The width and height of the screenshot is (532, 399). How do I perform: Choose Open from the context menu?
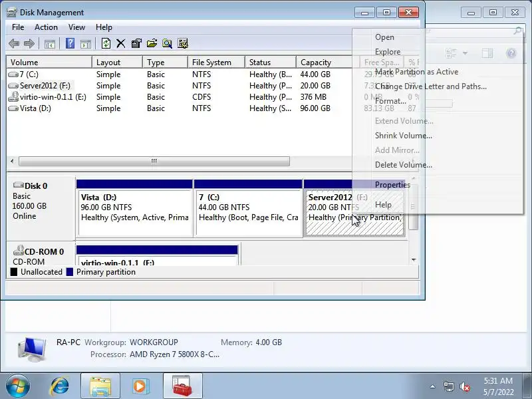tap(438, 37)
